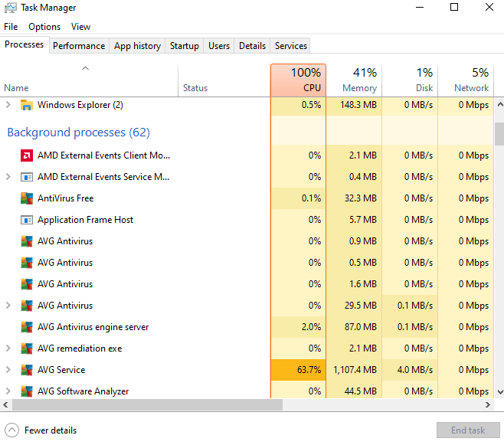Open the View menu

80,27
